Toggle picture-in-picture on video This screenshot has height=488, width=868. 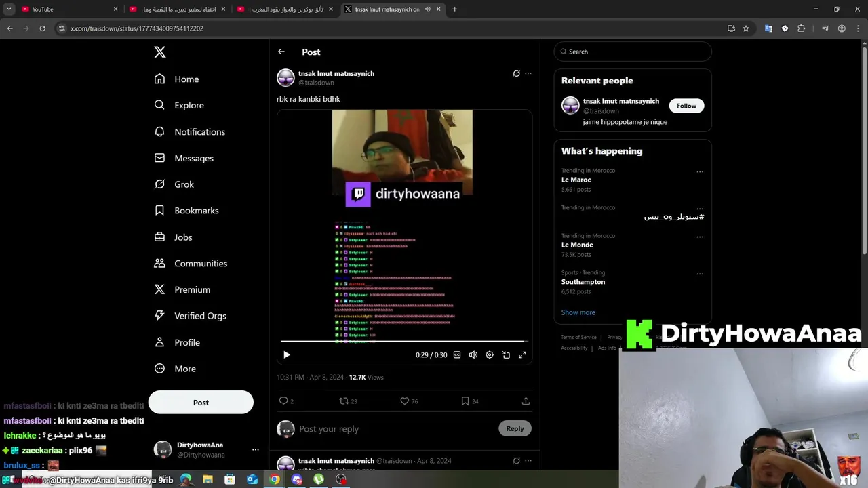[506, 354]
